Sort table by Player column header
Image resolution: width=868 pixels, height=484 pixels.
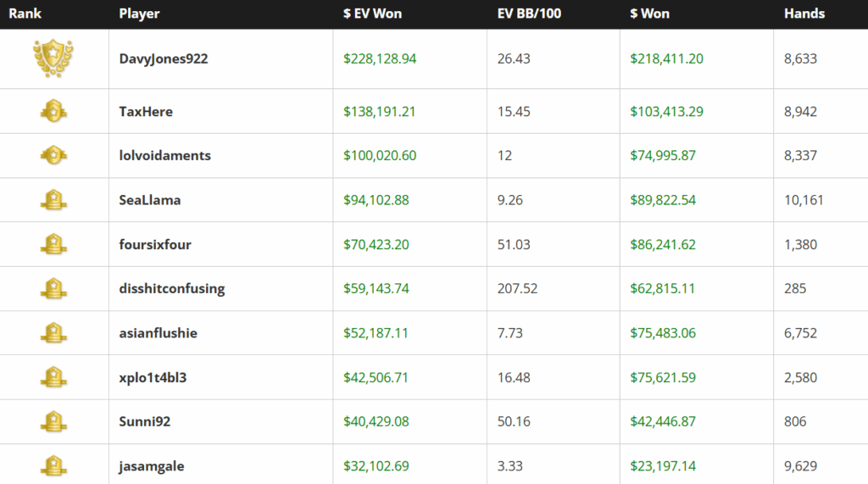(139, 14)
